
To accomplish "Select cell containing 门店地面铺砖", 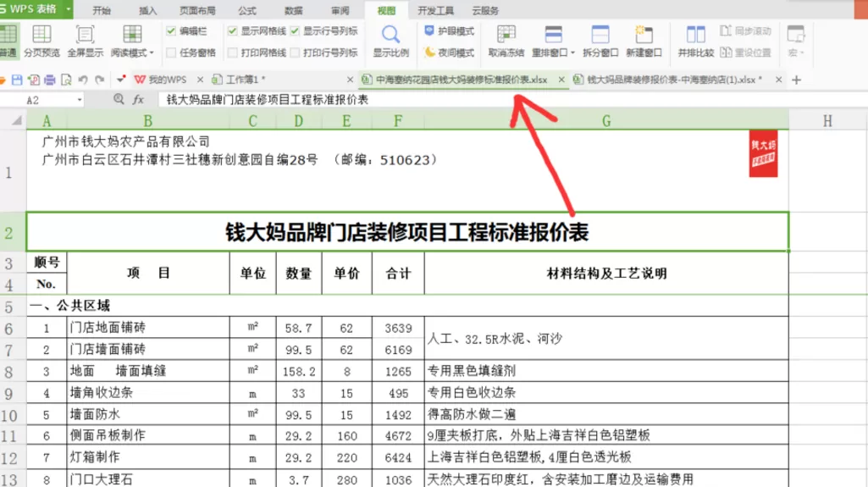I will tap(148, 328).
